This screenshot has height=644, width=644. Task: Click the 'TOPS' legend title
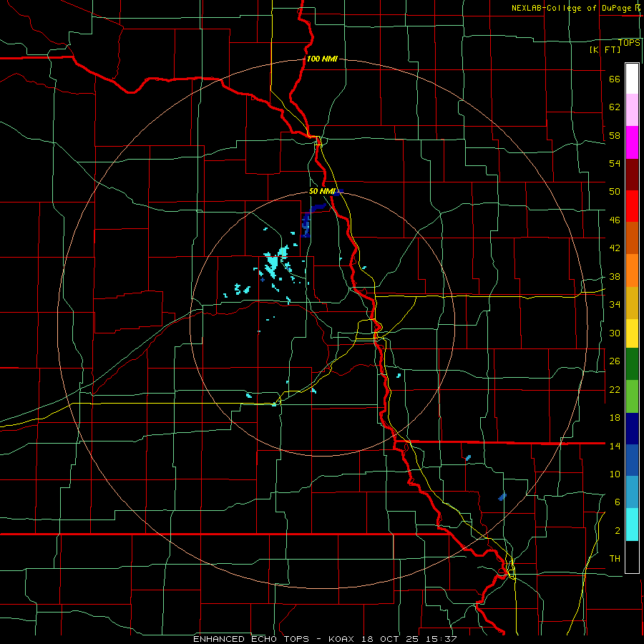pos(629,42)
